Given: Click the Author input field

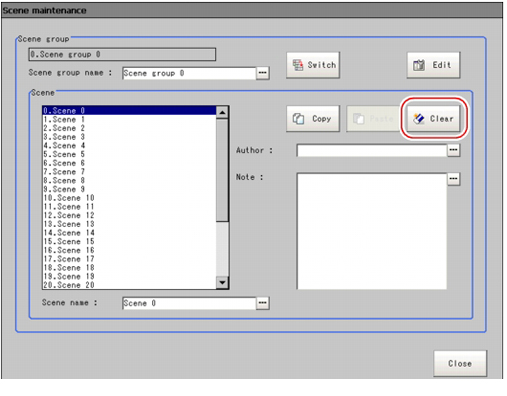Looking at the screenshot, I should coord(372,150).
